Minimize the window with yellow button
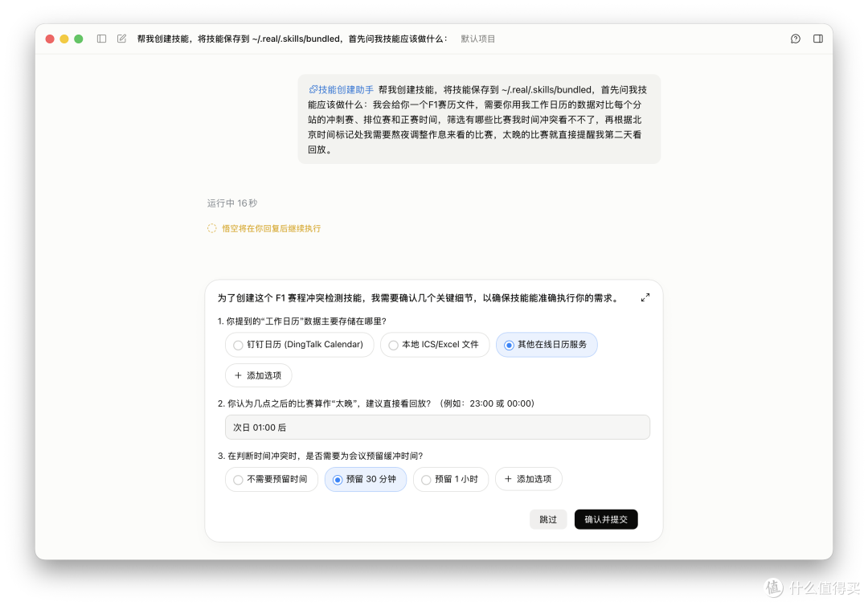Screen dimensions: 868x606 coord(64,39)
